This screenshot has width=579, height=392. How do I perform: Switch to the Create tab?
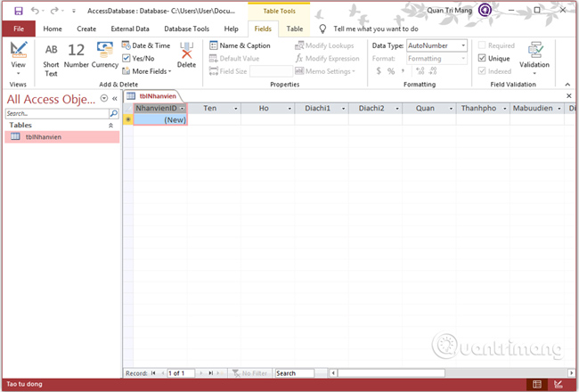point(86,29)
